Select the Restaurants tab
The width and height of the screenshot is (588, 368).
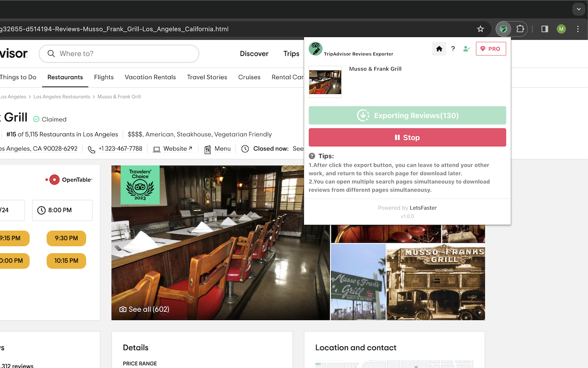[65, 77]
